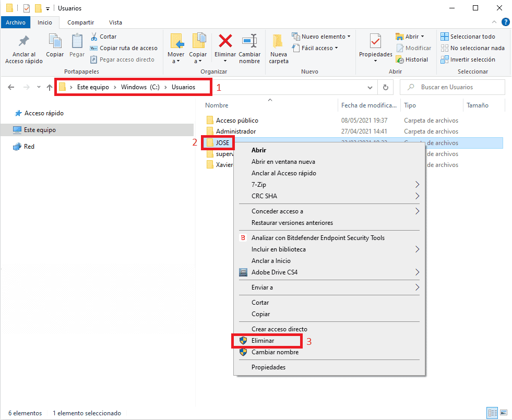This screenshot has width=512, height=420.
Task: Click the Cortar (cut) icon
Action: coord(94,37)
